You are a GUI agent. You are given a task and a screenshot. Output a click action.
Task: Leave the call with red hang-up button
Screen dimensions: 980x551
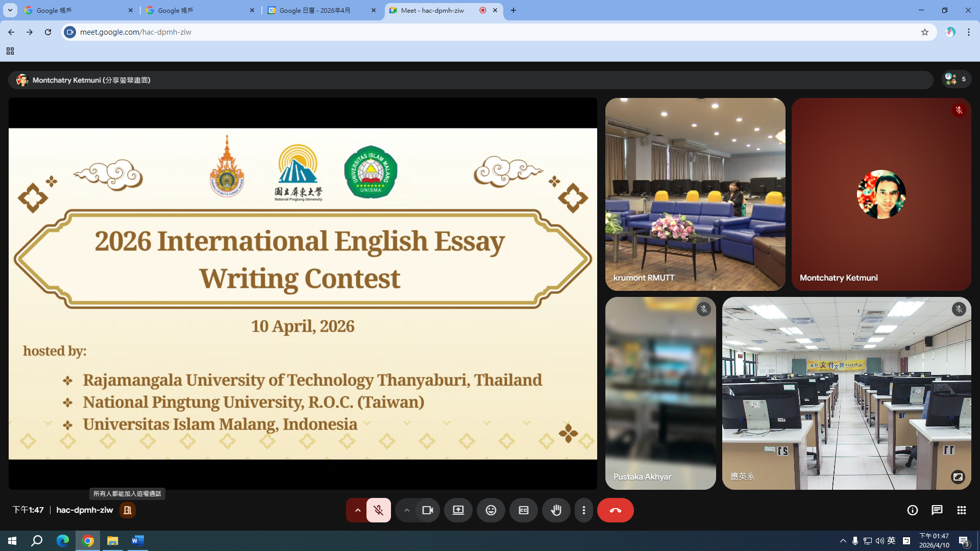tap(615, 510)
